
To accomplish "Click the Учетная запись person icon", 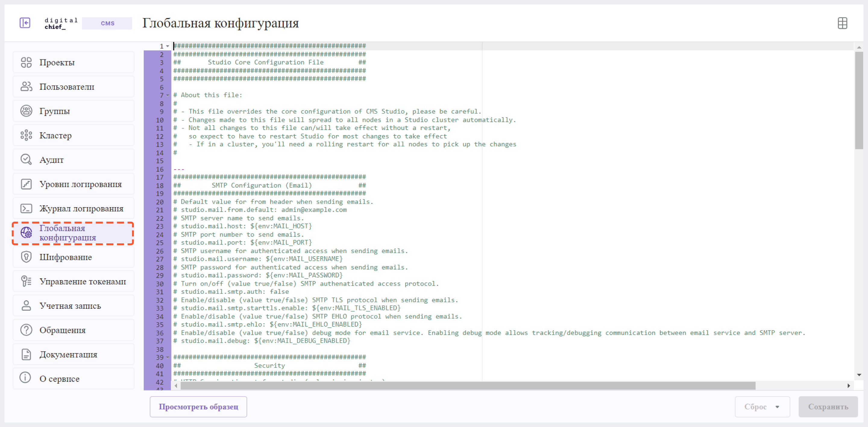I will tap(26, 306).
